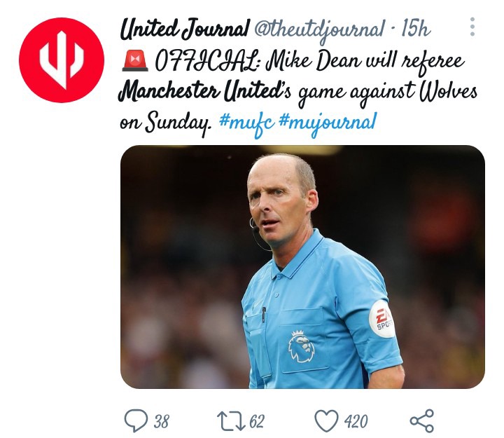Click the bold Manchester United's text
The height and width of the screenshot is (438, 504).
coord(204,91)
